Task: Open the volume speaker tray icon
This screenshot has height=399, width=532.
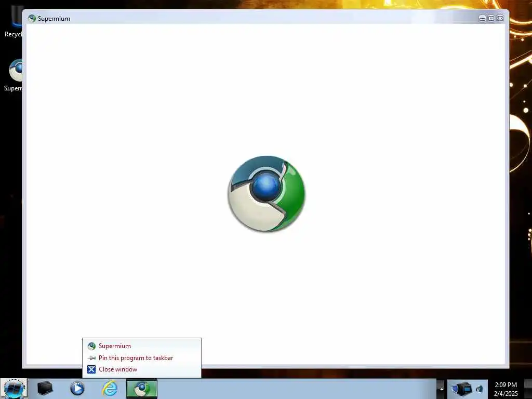Action: [x=480, y=389]
